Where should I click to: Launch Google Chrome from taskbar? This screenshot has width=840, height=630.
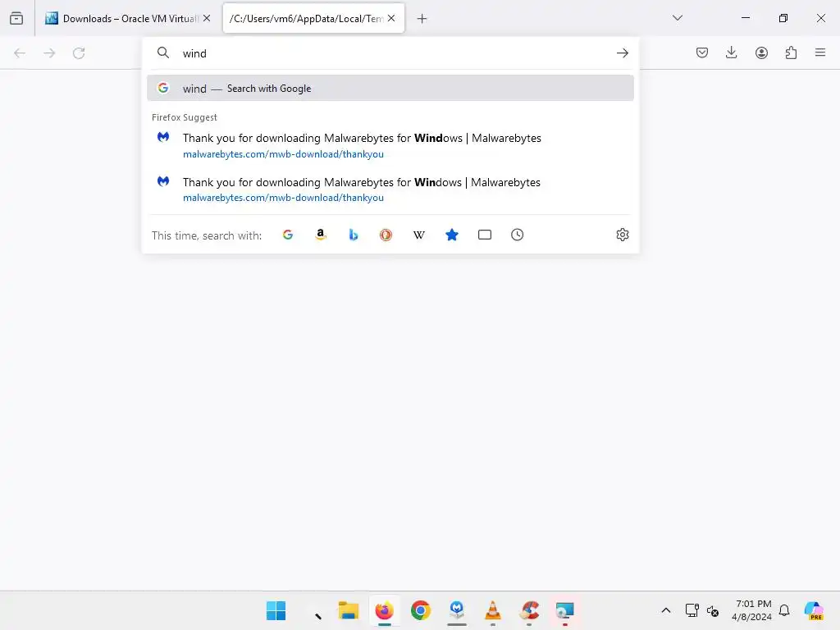tap(421, 610)
